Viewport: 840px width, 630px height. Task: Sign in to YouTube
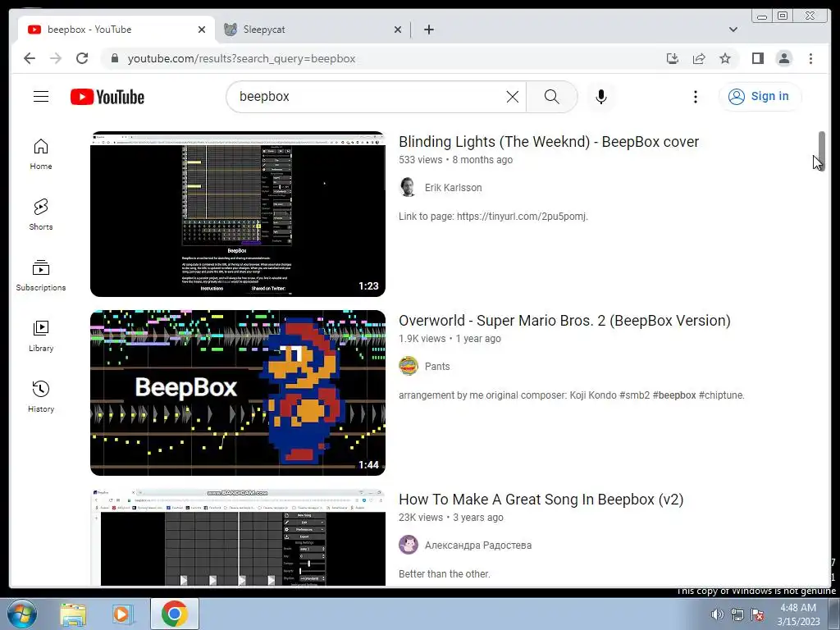coord(760,97)
